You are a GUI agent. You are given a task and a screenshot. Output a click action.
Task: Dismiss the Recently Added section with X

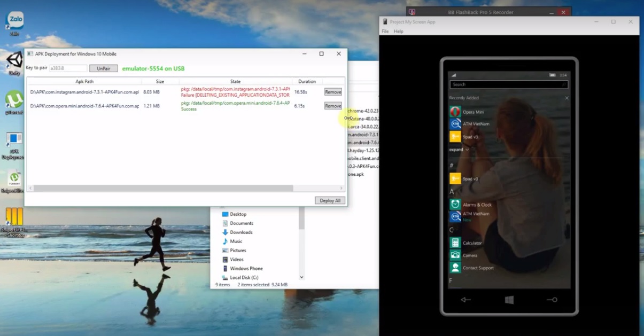(567, 98)
